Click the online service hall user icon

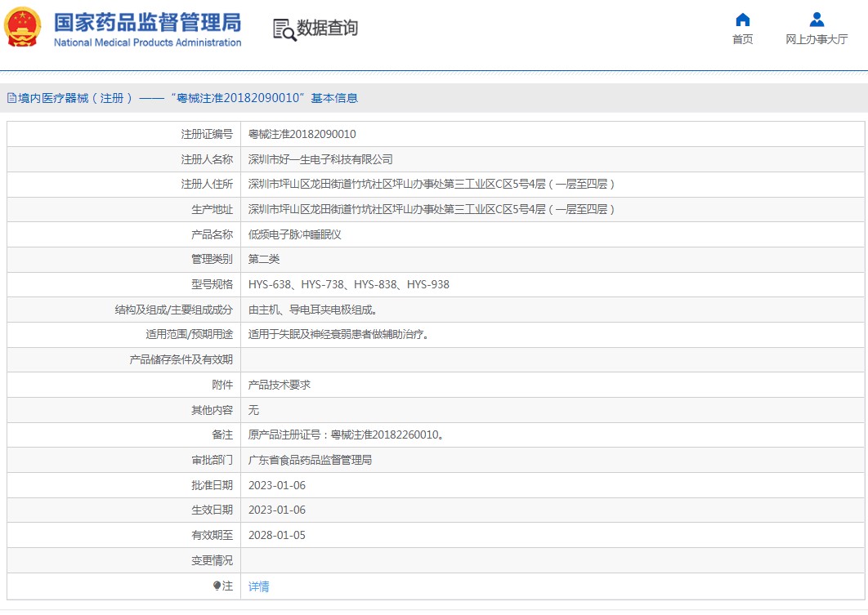tap(817, 20)
